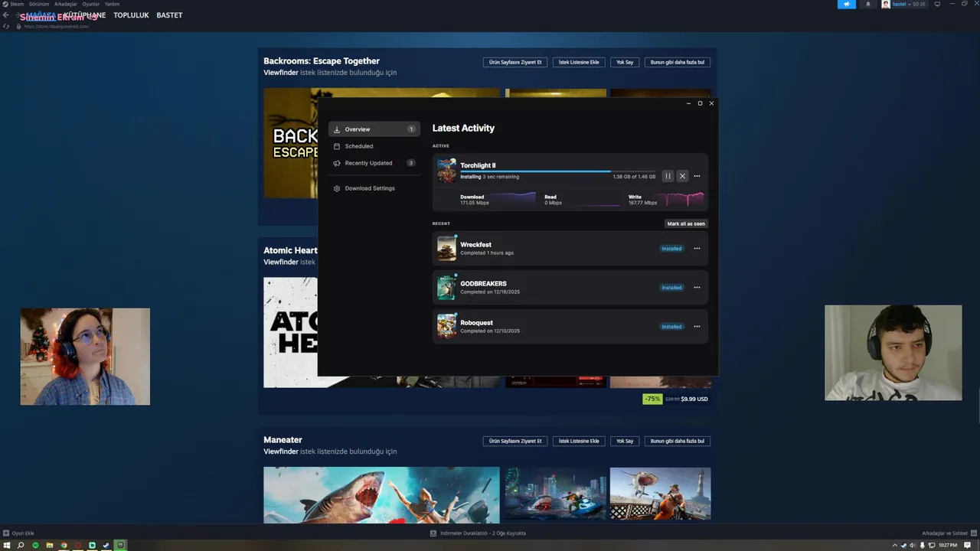
Task: Click the blue announcements megaphone button
Action: [x=847, y=4]
